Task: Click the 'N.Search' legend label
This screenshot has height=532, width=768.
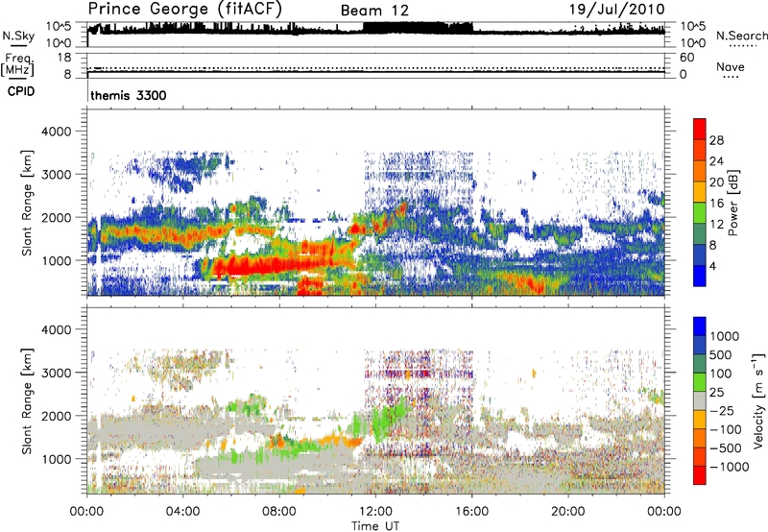Action: pos(741,36)
